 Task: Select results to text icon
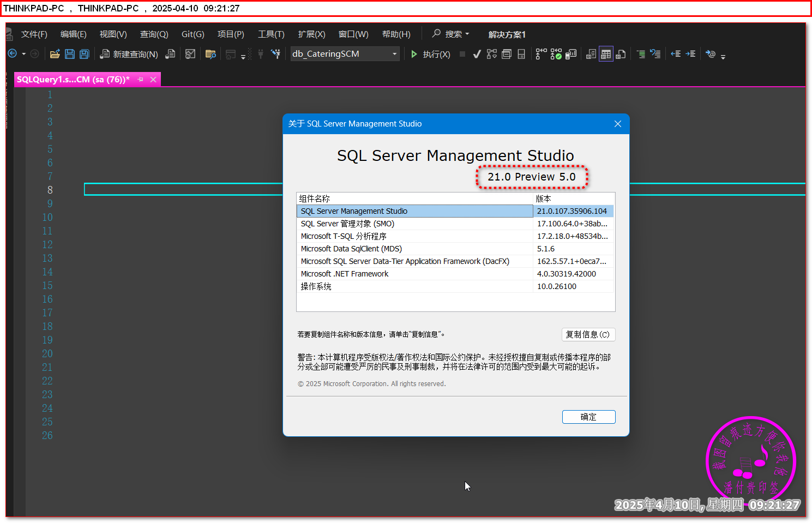tap(591, 54)
